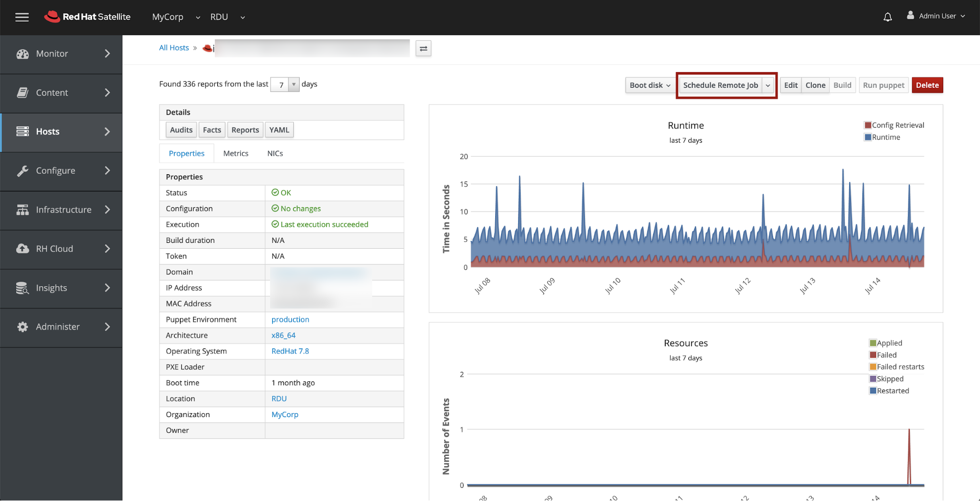980x501 pixels.
Task: Click the host switcher arrows icon
Action: tap(423, 49)
